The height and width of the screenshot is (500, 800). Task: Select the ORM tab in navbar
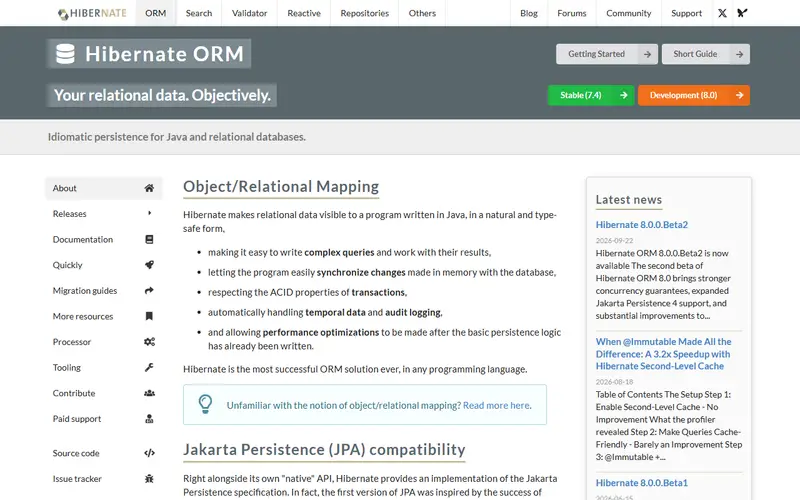[156, 13]
